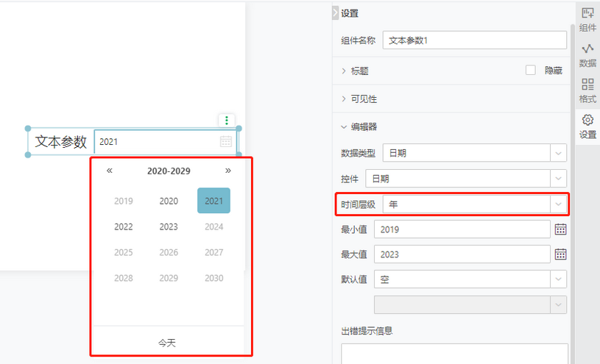The width and height of the screenshot is (600, 364).
Task: Click disabled year 2027
Action: (x=214, y=252)
